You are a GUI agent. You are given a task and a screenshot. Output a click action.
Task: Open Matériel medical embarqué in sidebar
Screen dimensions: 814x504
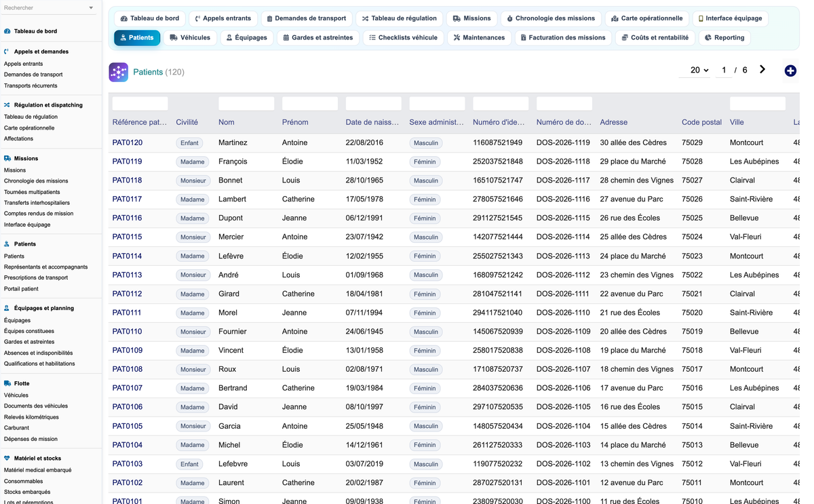37,470
